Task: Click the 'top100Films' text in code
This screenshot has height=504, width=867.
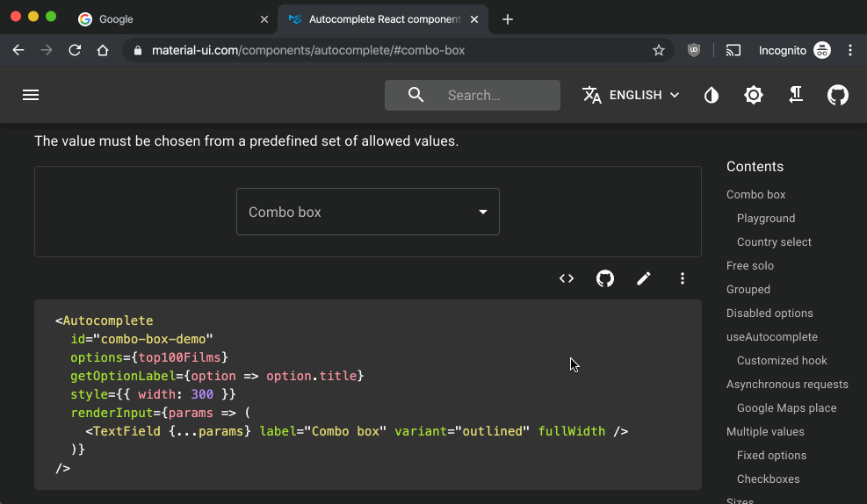Action: (x=180, y=357)
